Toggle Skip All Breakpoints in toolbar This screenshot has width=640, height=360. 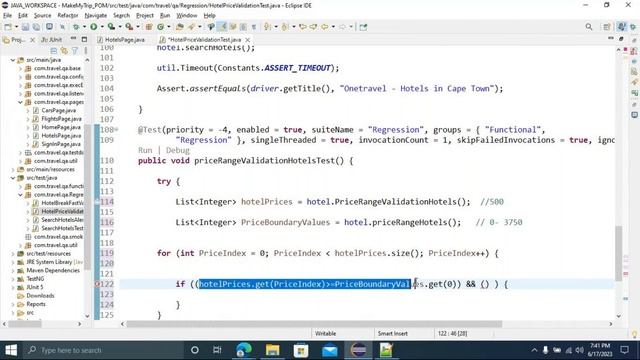coord(62,27)
